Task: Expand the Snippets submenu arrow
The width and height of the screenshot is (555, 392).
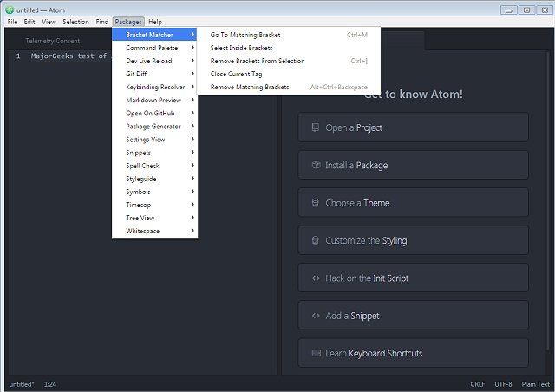Action: pyautogui.click(x=193, y=153)
